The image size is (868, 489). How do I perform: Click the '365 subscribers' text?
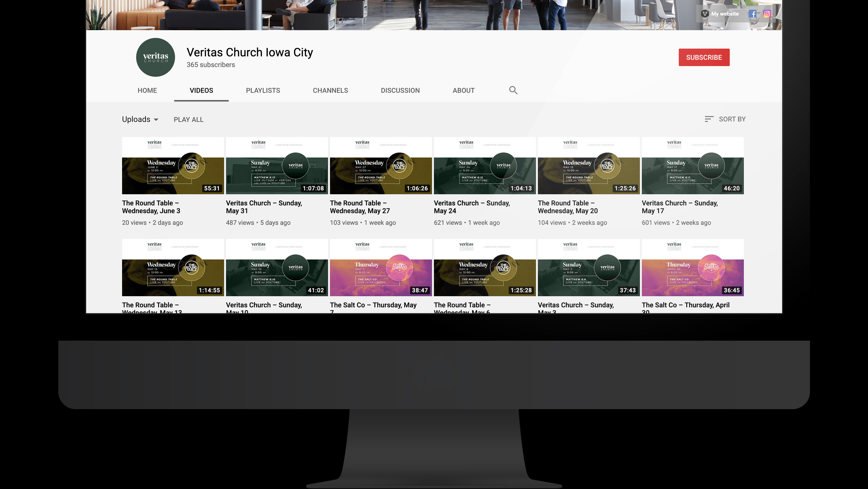point(211,65)
